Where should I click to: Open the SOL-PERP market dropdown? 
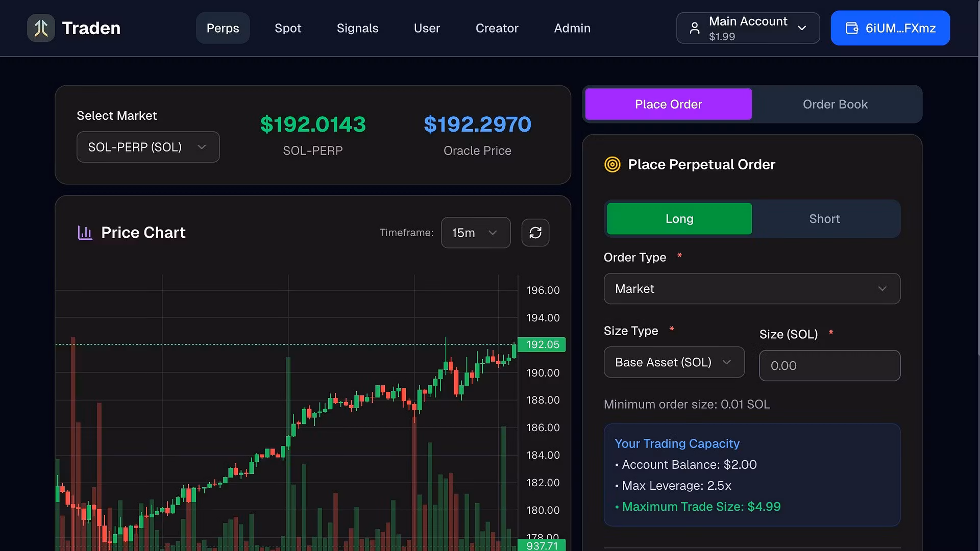pyautogui.click(x=148, y=147)
